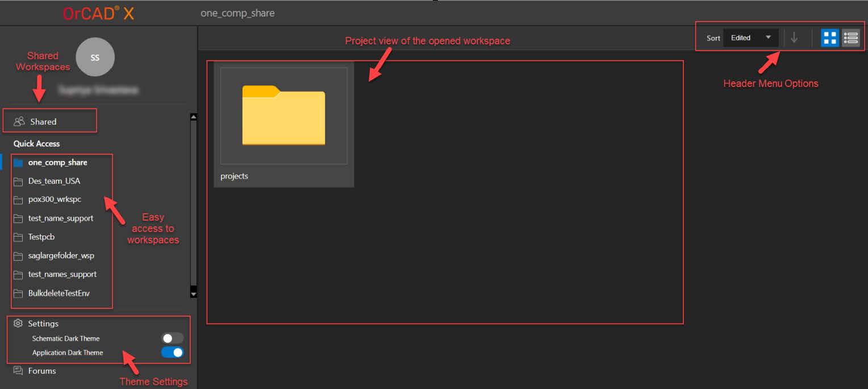Viewport: 868px width, 389px height.
Task: Open the projects folder thumbnail
Action: pyautogui.click(x=283, y=116)
